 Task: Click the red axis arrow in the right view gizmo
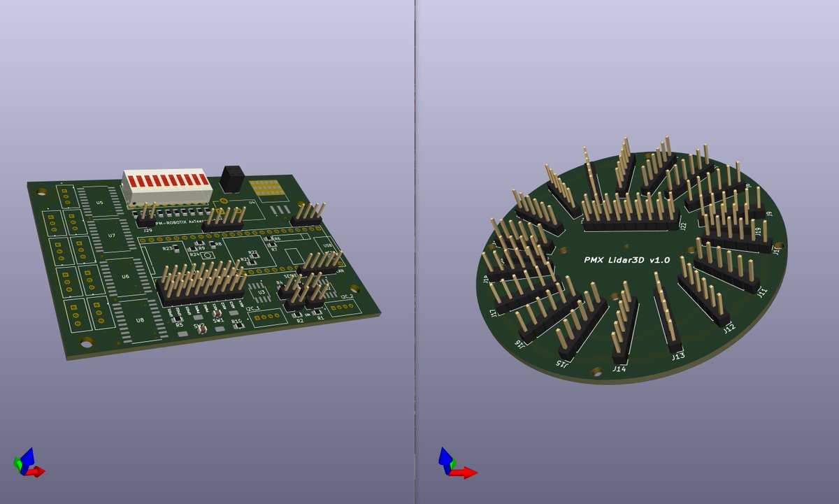(x=465, y=473)
